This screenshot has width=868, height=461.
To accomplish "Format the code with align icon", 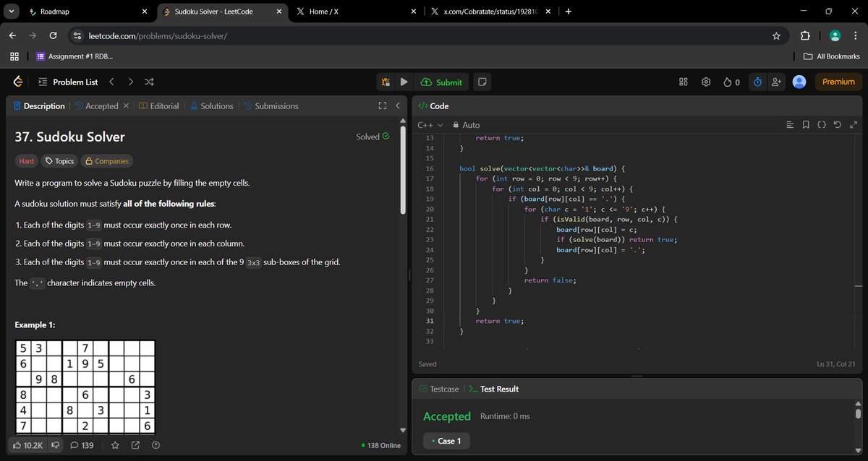I will tap(790, 125).
